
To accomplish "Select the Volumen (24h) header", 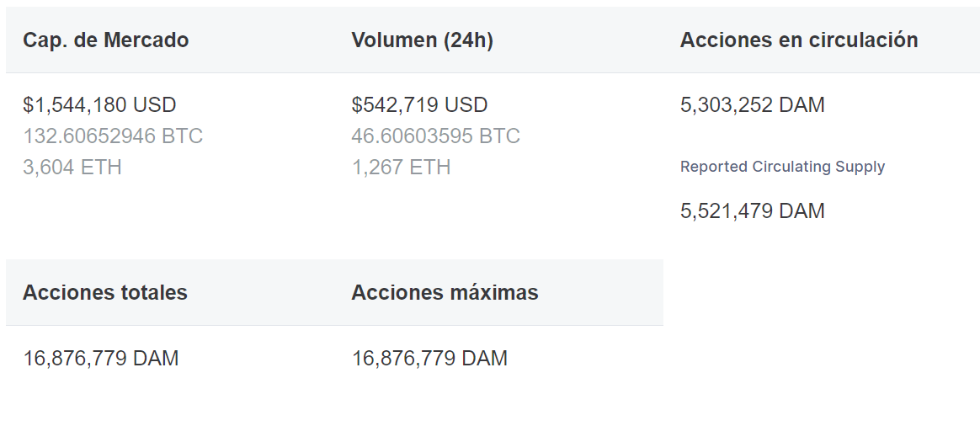I will click(x=422, y=40).
